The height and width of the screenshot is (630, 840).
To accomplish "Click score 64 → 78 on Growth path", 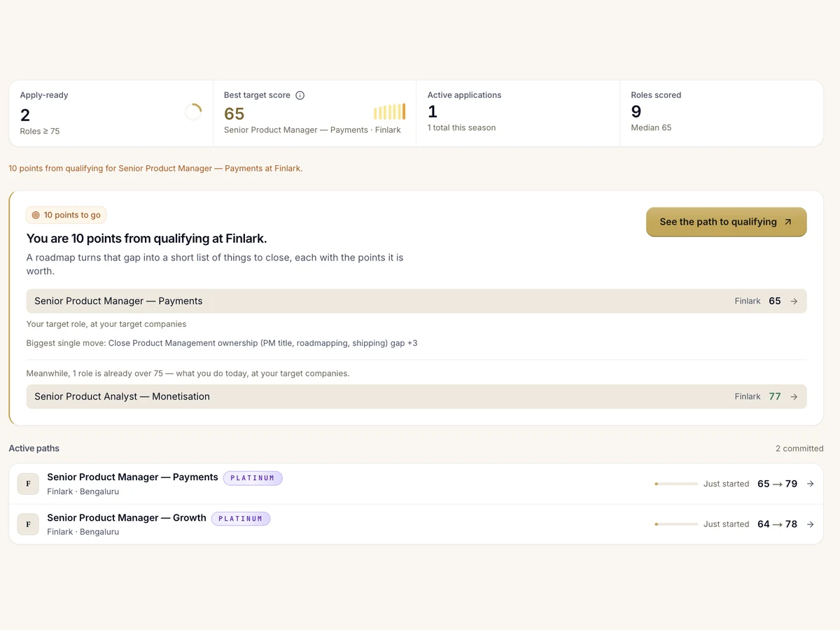I will [x=777, y=524].
